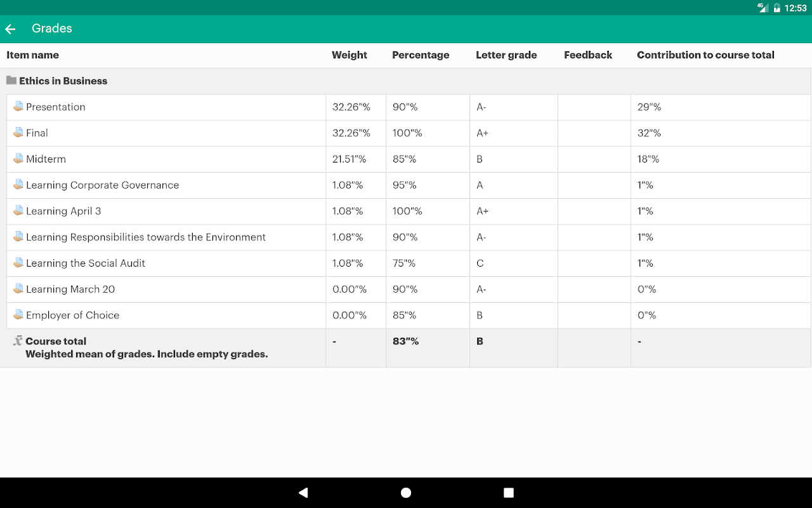Open Learning the Social Audit item
This screenshot has height=508, width=812.
pyautogui.click(x=86, y=263)
